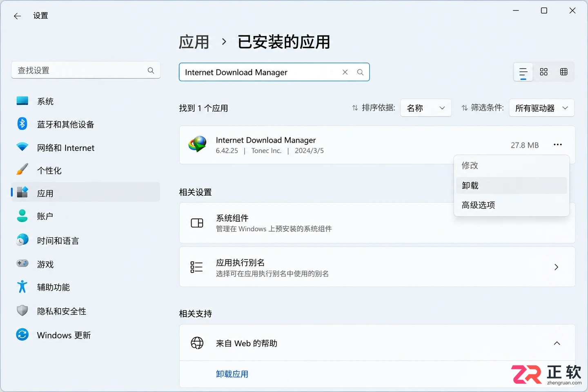Go back with the arrow icon
This screenshot has width=588, height=392.
pyautogui.click(x=17, y=16)
